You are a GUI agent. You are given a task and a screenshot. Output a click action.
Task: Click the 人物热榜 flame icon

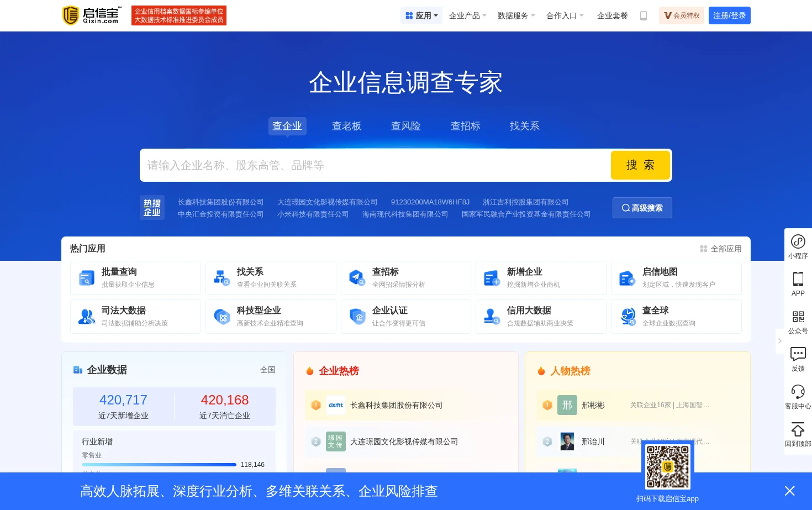coord(541,371)
